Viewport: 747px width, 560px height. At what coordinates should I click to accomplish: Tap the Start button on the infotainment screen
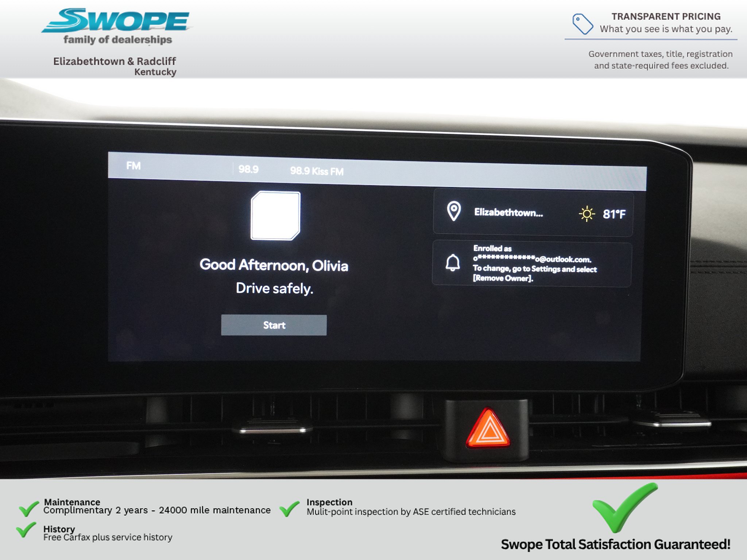tap(274, 325)
